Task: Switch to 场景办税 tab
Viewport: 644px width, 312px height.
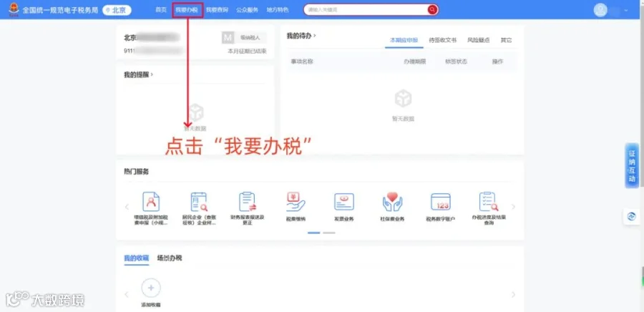Action: coord(170,258)
